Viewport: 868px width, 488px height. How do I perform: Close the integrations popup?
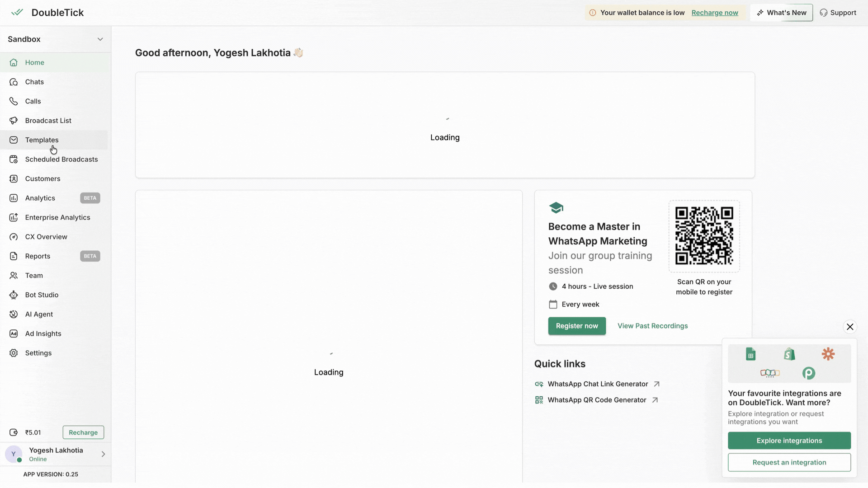(849, 327)
